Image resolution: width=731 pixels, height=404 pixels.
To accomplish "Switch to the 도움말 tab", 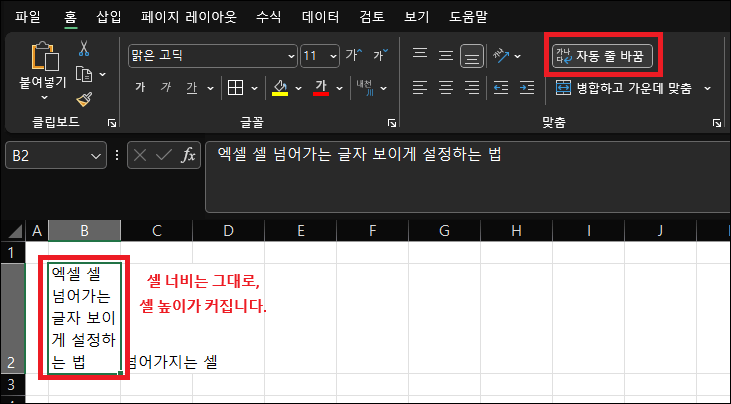I will tap(468, 17).
